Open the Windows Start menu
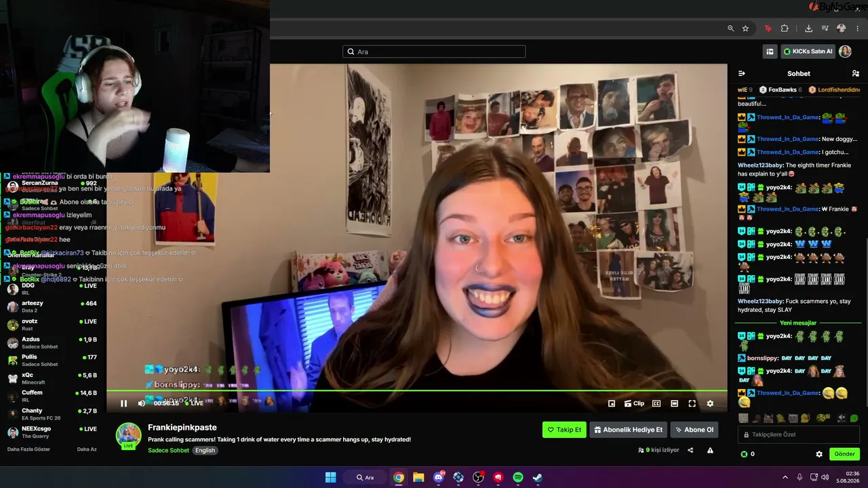 coord(330,477)
